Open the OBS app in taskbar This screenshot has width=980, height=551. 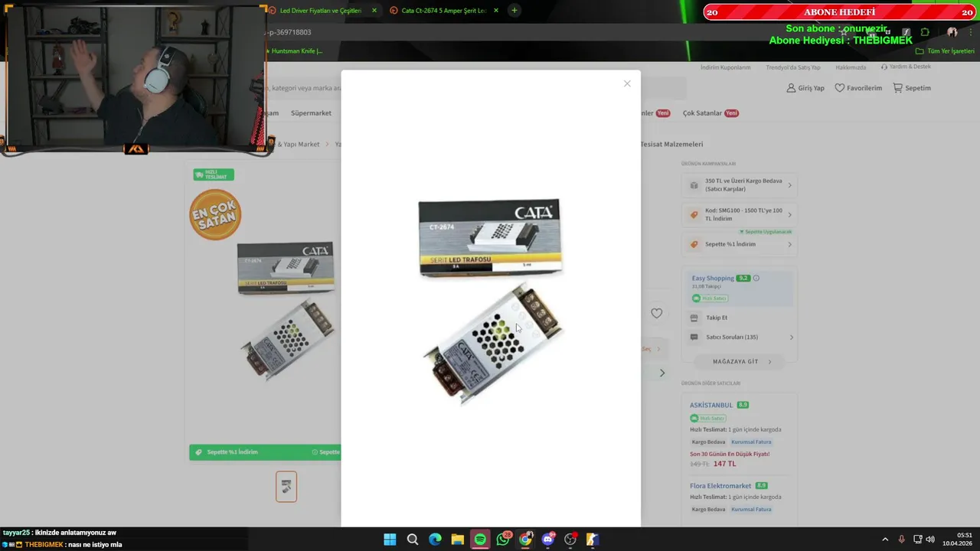click(x=570, y=540)
